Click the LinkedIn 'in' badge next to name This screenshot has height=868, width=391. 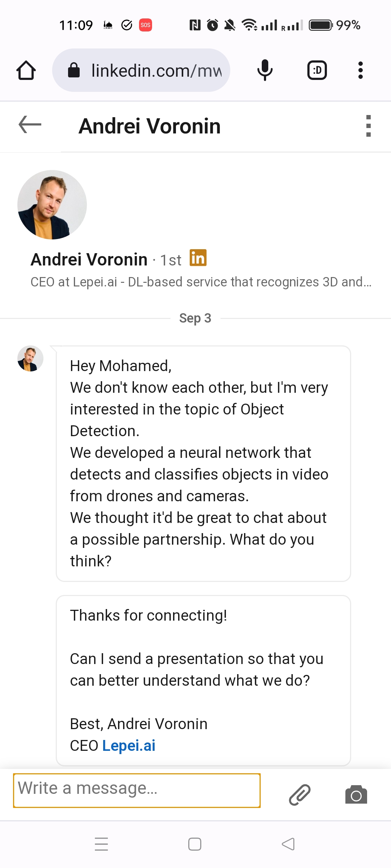point(198,258)
